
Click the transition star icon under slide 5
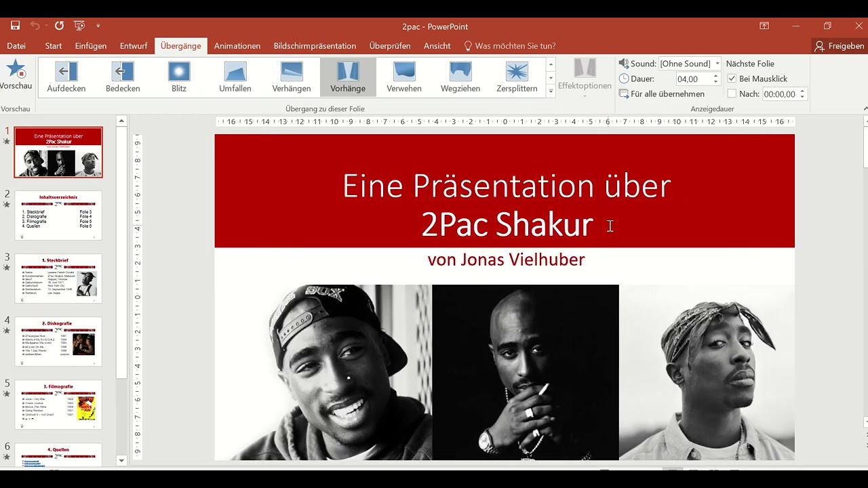[x=7, y=394]
